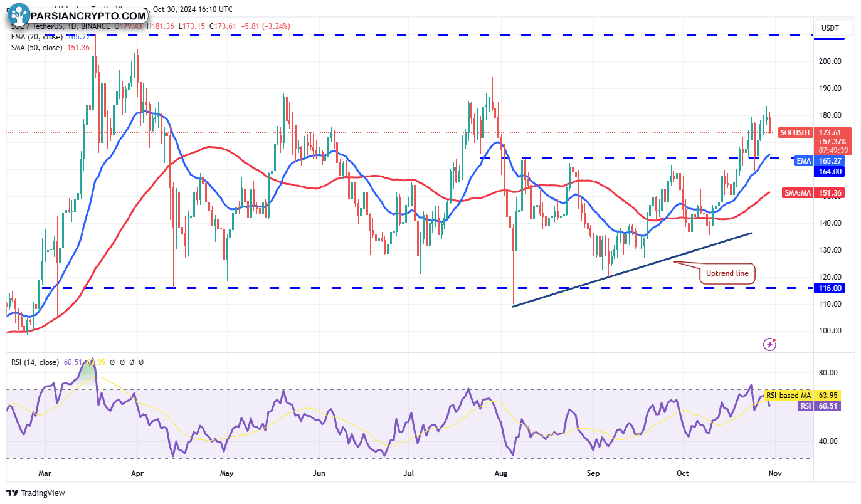Click the 164.00 horizontal line price tag
Viewport: 861px width, 504px height.
pyautogui.click(x=830, y=171)
